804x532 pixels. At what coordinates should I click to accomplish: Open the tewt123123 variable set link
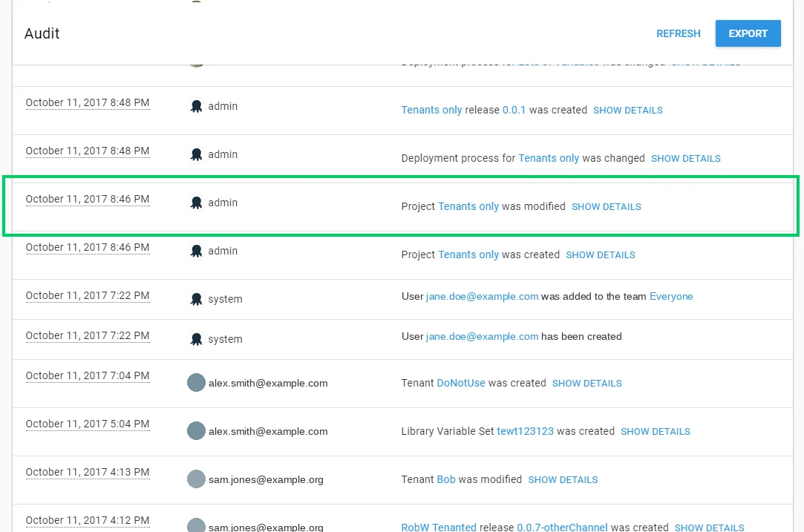[x=525, y=431]
